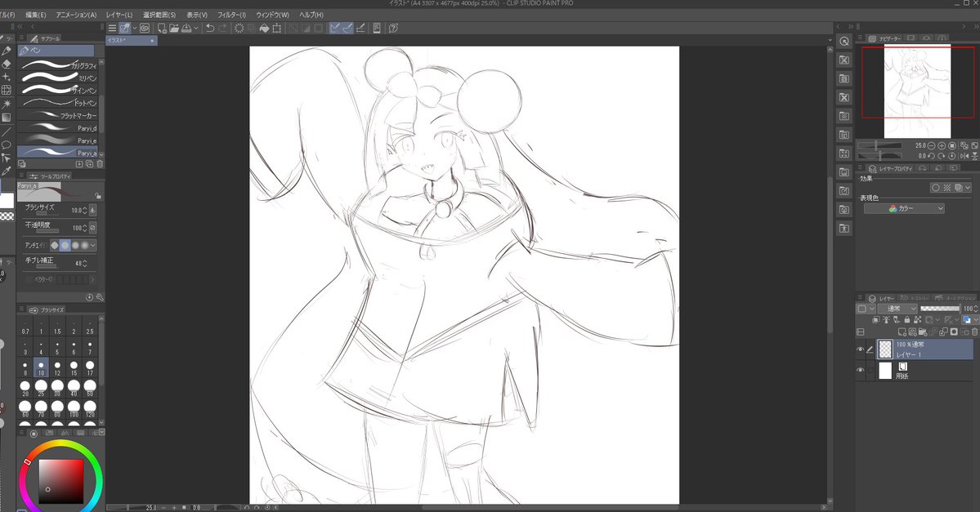Open the 選択範囲(S) menu
The width and height of the screenshot is (980, 512).
(x=159, y=15)
